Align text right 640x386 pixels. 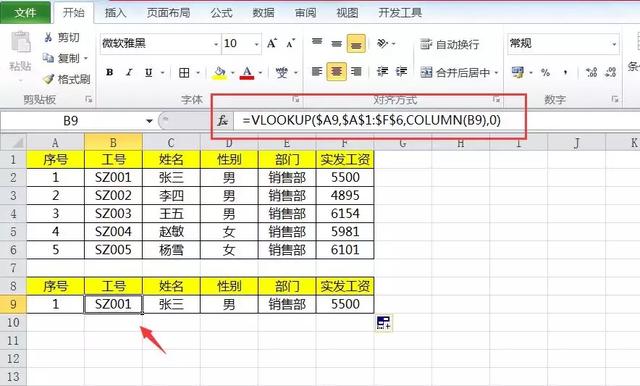[x=356, y=72]
